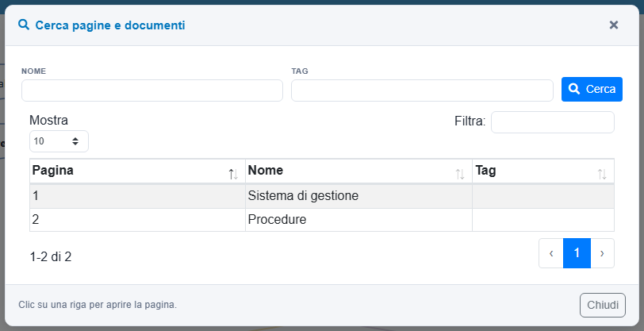Go to the next page of results
Image resolution: width=644 pixels, height=331 pixels.
[602, 253]
